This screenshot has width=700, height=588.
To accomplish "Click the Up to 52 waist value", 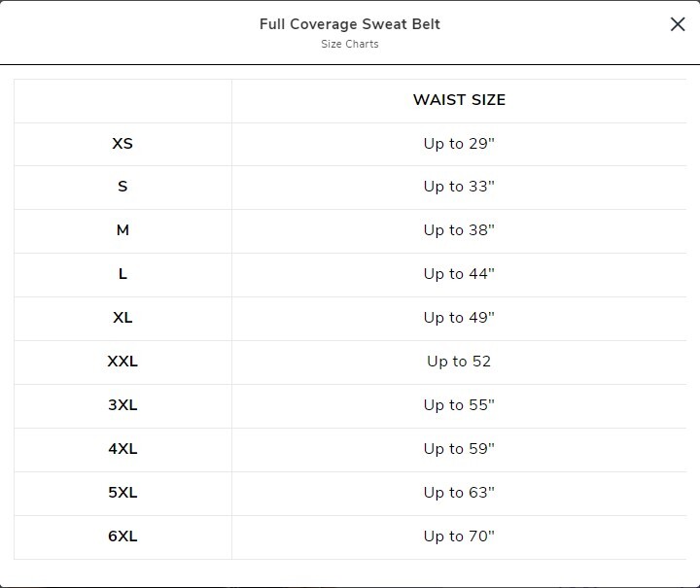I will (459, 362).
